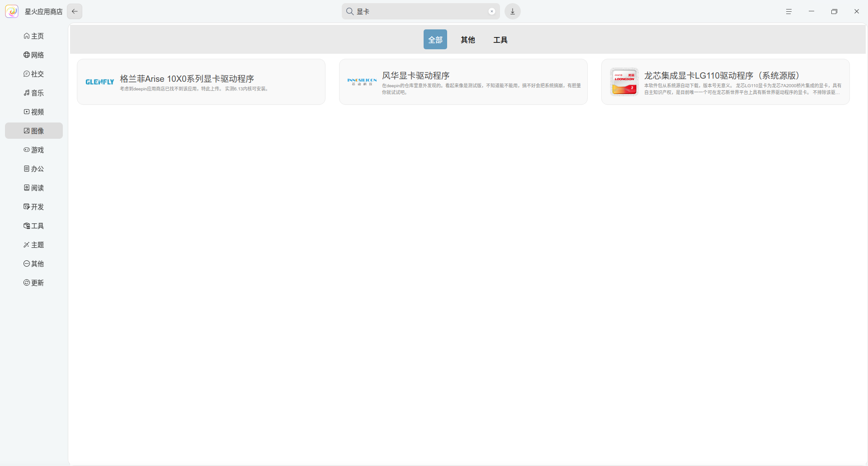The image size is (868, 466).
Task: Select the 游戏 games category
Action: click(34, 150)
